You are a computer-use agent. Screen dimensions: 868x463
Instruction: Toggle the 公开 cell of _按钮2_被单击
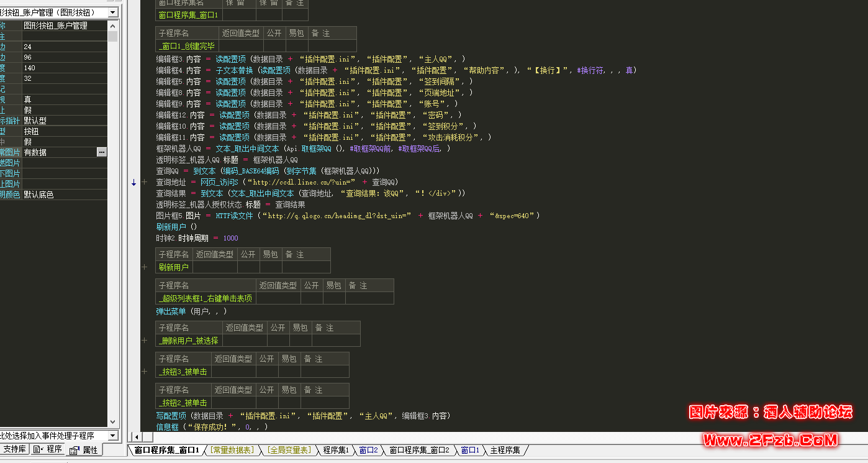267,403
